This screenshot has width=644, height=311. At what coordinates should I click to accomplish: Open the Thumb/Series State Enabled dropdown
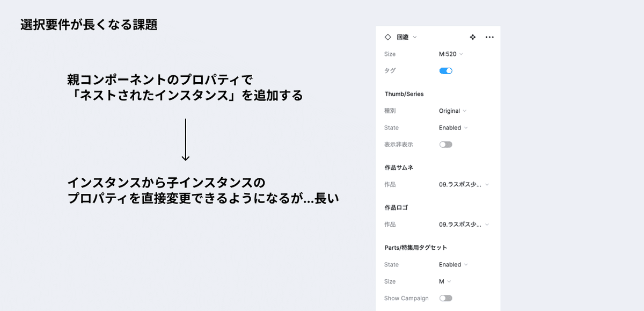tap(453, 127)
